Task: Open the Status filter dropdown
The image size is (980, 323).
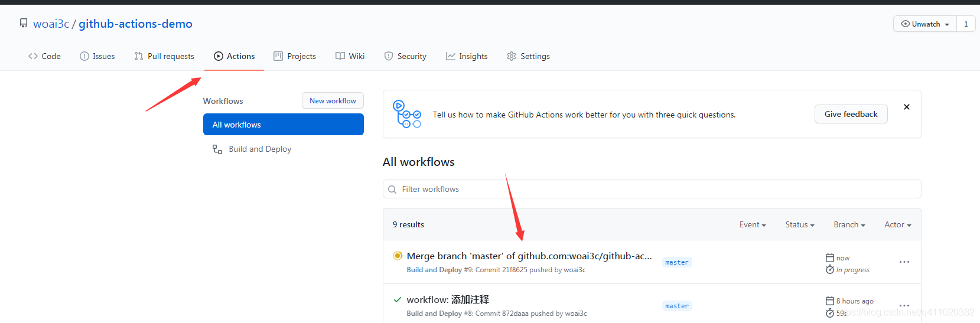Action: [x=800, y=224]
